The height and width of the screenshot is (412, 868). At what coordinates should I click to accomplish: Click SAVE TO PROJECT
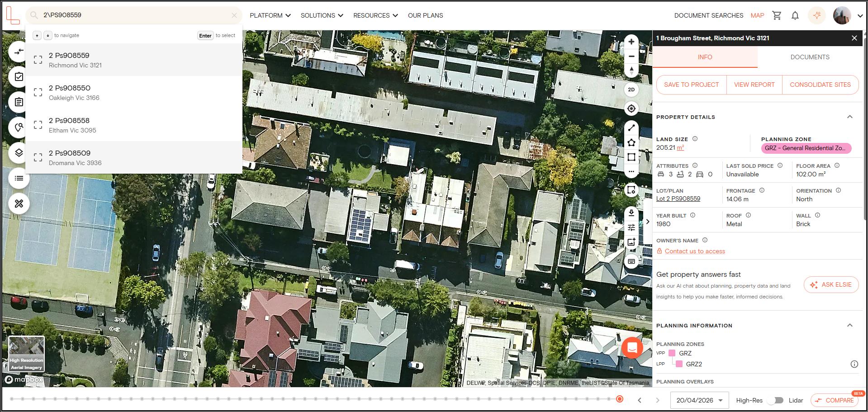click(x=691, y=85)
